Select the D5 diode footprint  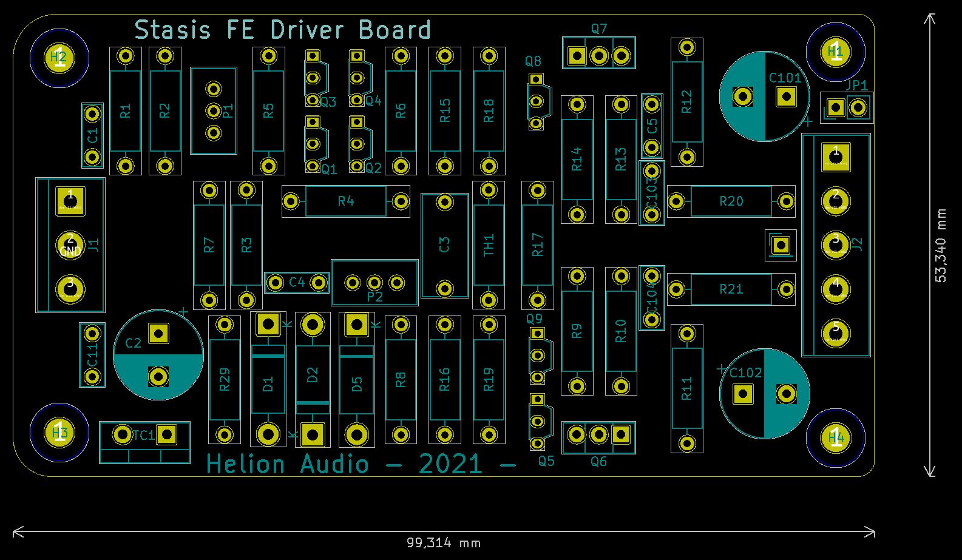click(x=357, y=380)
